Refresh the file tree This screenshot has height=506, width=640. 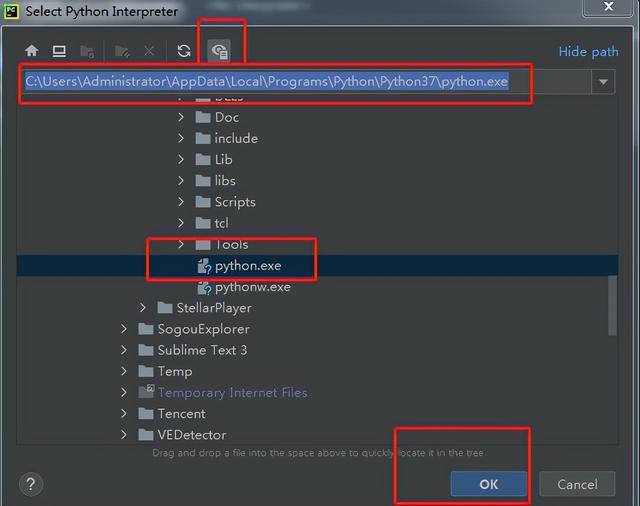point(184,51)
